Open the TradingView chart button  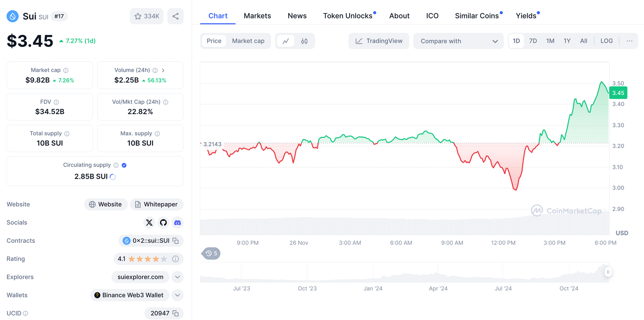click(x=379, y=41)
